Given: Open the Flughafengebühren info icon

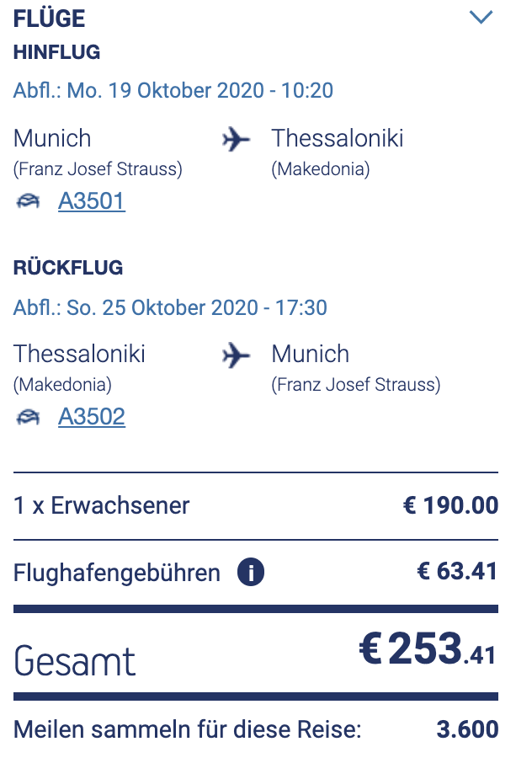Looking at the screenshot, I should (x=251, y=574).
